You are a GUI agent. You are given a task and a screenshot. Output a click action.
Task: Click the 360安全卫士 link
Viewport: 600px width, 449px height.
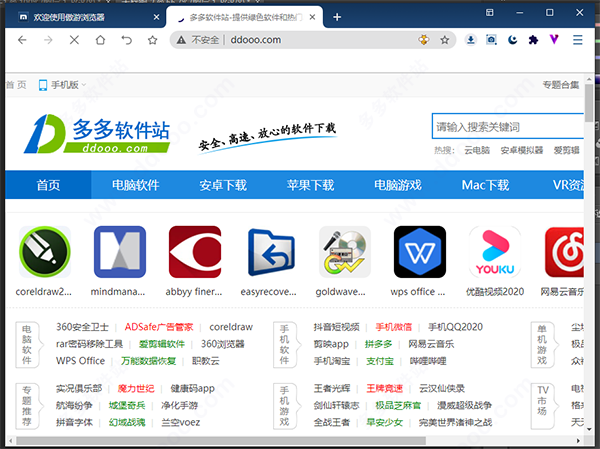tap(82, 327)
